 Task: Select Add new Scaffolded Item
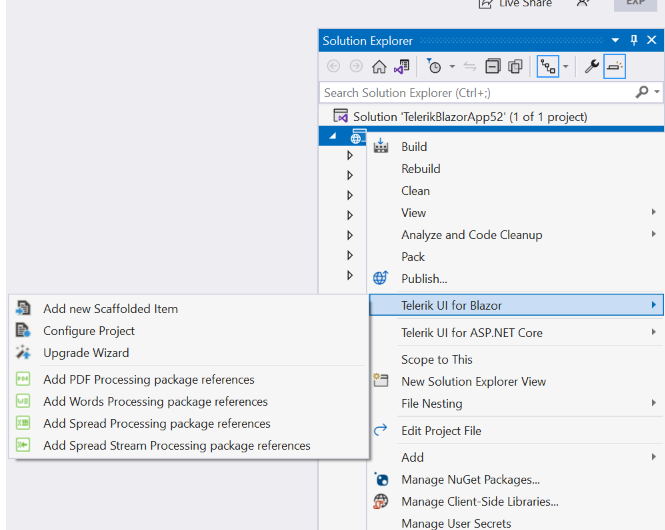click(x=110, y=309)
